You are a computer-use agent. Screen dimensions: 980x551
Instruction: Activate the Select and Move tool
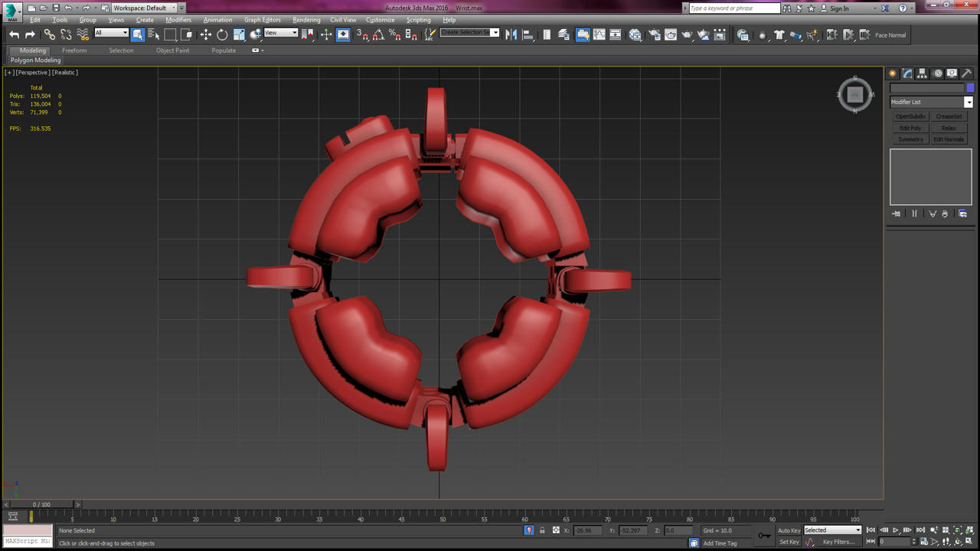pos(205,34)
